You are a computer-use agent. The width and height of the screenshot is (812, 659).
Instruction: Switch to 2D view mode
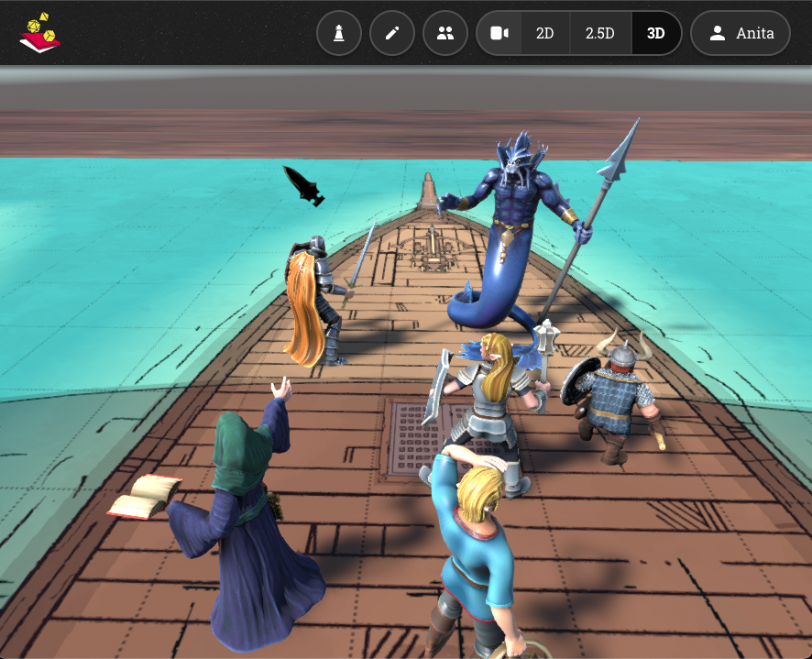pos(544,33)
